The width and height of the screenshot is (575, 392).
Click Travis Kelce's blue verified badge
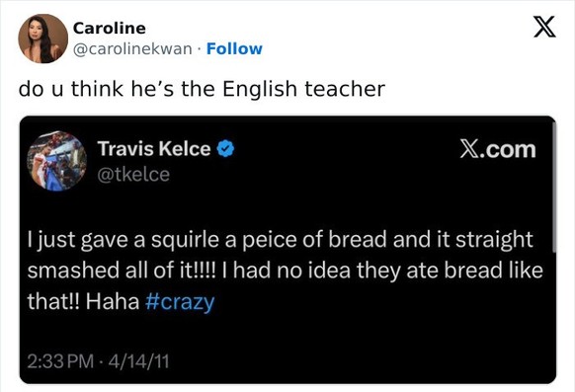click(x=226, y=149)
